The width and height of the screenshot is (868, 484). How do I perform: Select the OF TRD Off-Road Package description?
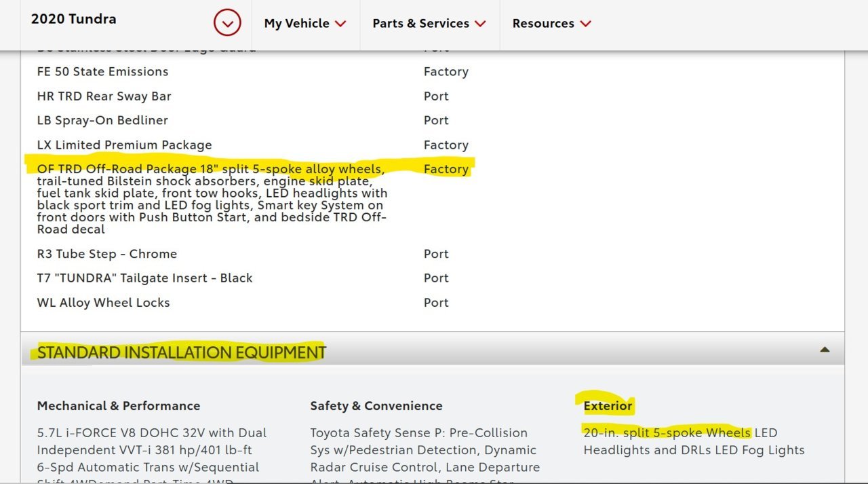[x=212, y=199]
